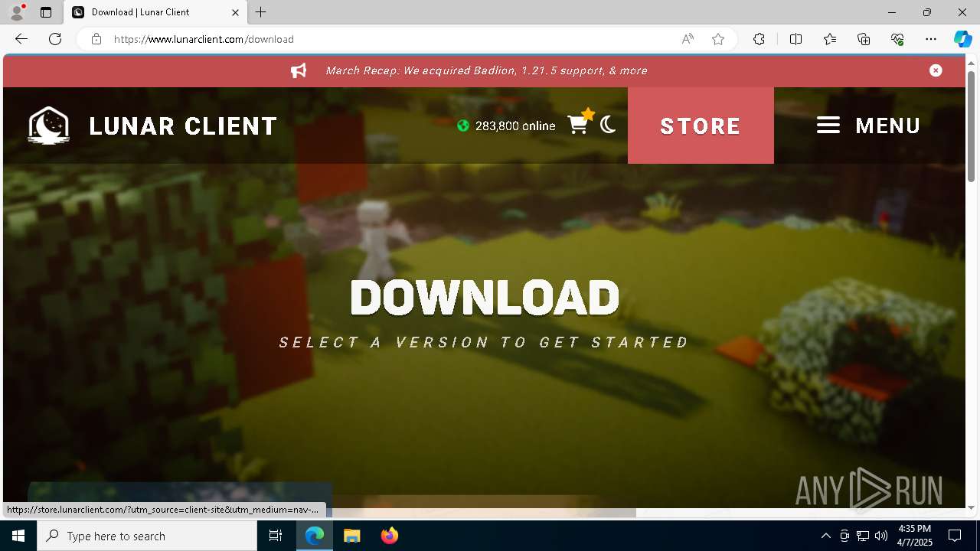Go back to the previous page
The width and height of the screenshot is (980, 551).
point(21,39)
